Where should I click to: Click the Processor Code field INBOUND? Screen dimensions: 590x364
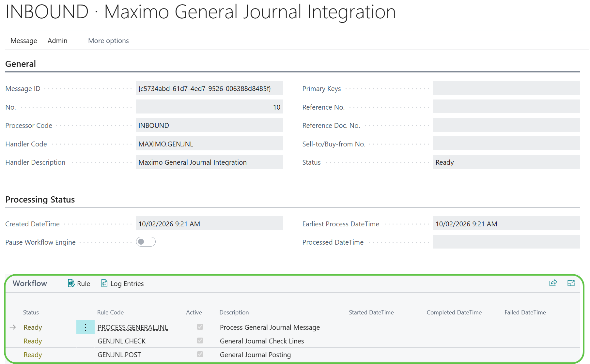click(x=210, y=125)
